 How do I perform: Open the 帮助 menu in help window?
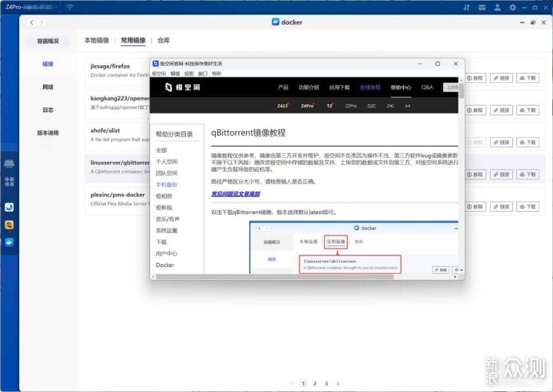pyautogui.click(x=217, y=74)
